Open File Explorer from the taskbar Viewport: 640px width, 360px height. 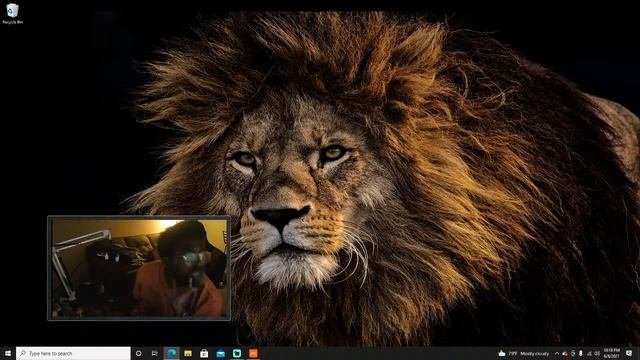coord(188,353)
